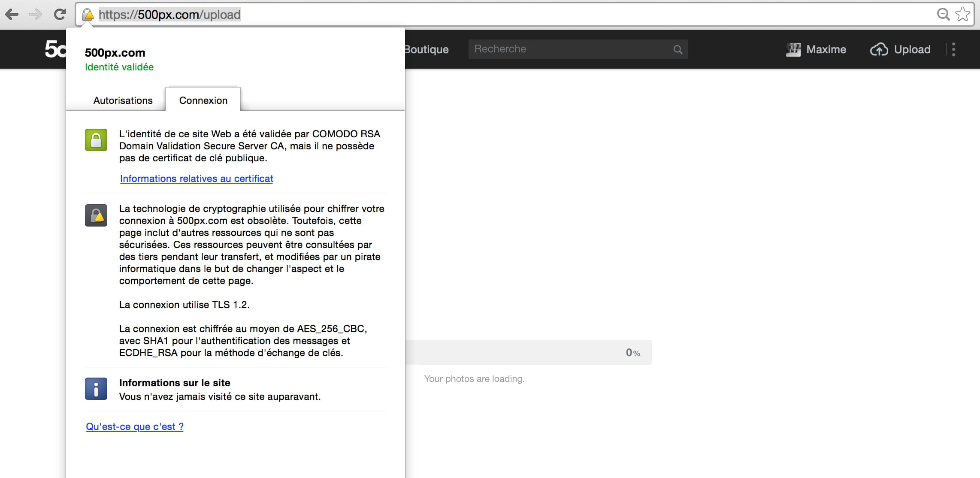980x478 pixels.
Task: Open the three-dot more menu
Action: (953, 49)
